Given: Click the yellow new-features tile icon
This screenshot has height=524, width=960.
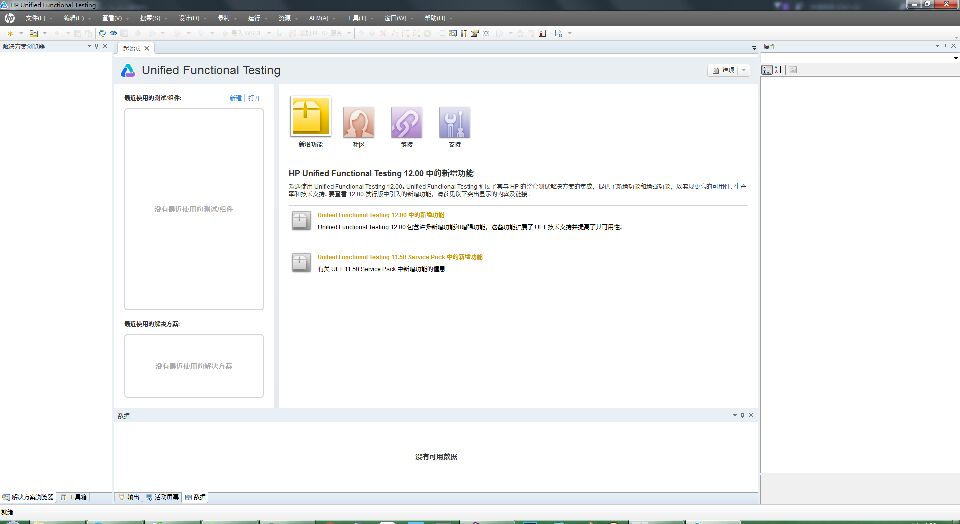Looking at the screenshot, I should tap(310, 117).
